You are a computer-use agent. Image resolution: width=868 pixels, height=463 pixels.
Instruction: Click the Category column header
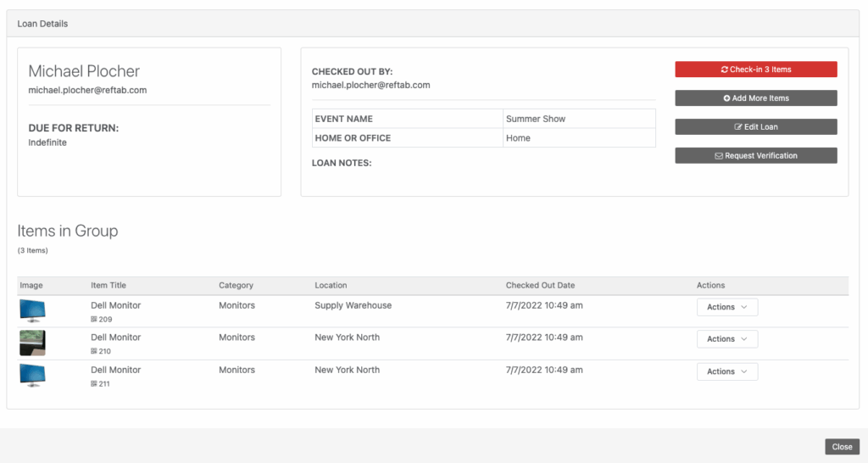[236, 286]
